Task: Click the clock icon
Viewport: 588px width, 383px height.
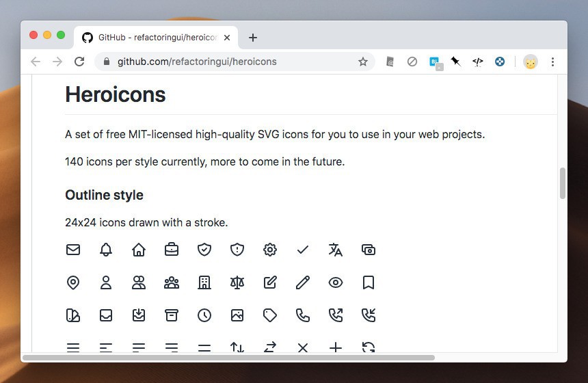Action: (204, 315)
